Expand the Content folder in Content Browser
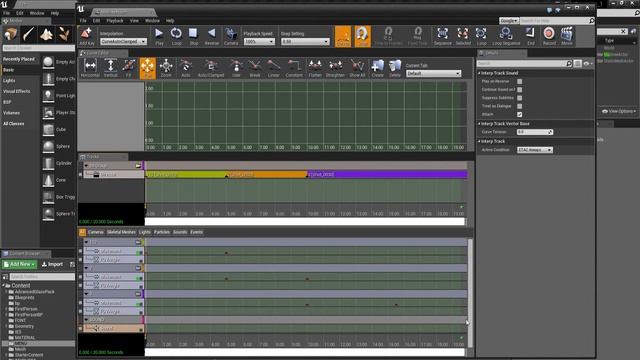 coord(3,285)
